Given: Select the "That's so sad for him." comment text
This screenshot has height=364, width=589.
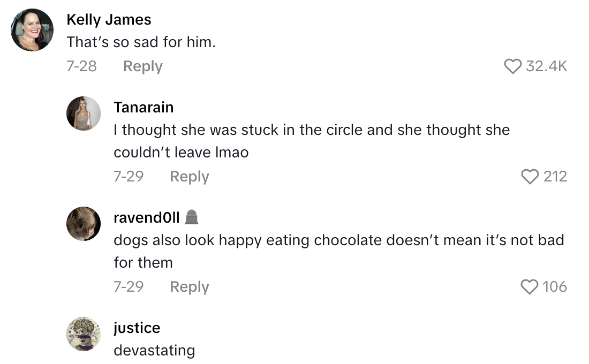Looking at the screenshot, I should click(141, 42).
